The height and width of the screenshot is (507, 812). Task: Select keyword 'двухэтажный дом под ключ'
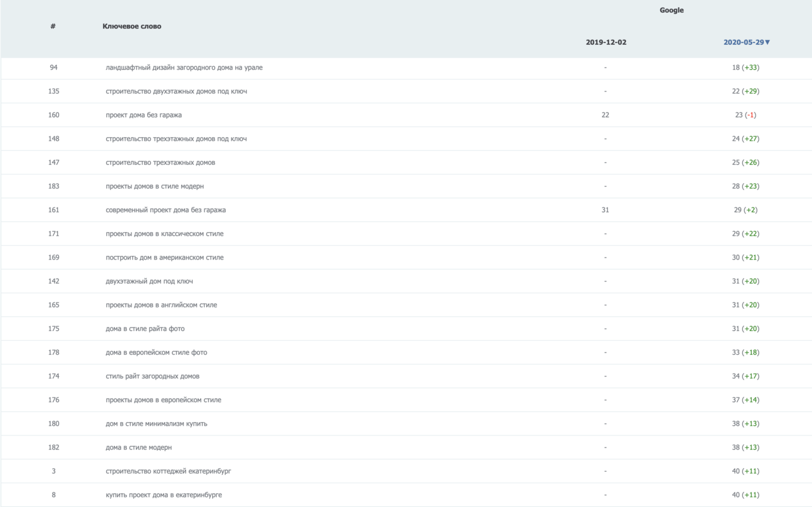click(150, 281)
